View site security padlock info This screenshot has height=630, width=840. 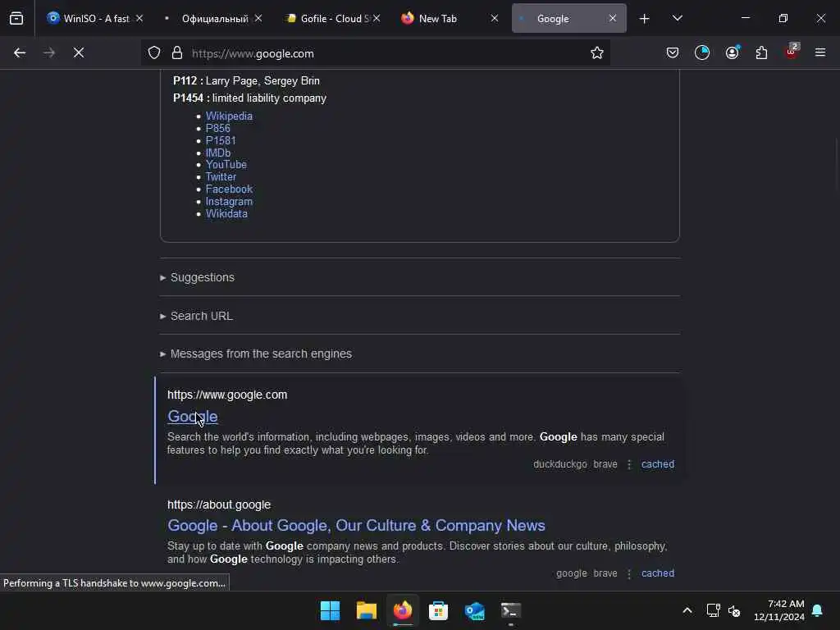click(177, 53)
